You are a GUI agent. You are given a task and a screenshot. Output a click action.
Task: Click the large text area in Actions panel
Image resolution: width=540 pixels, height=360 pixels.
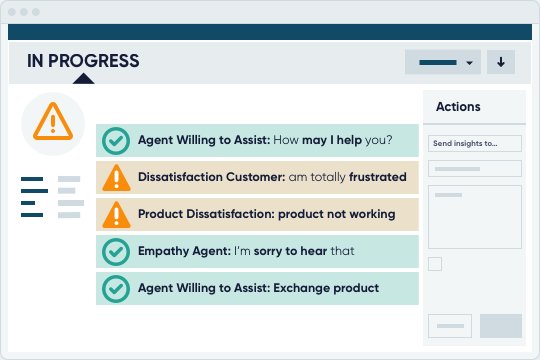pyautogui.click(x=475, y=217)
